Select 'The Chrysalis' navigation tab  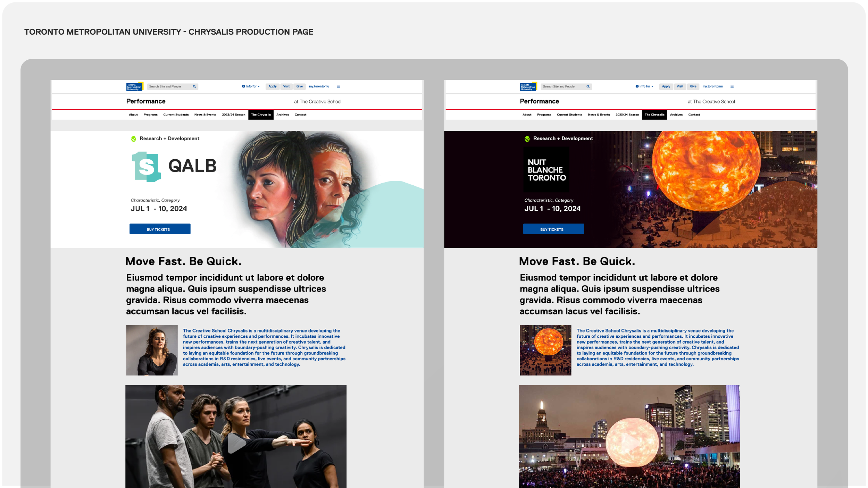point(261,115)
